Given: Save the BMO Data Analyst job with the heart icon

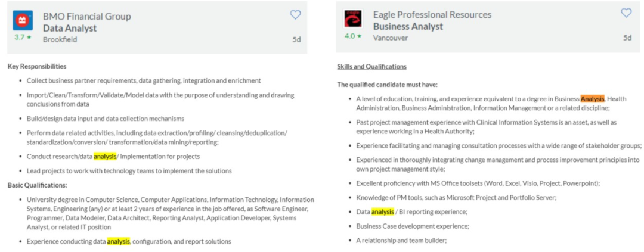Looking at the screenshot, I should (296, 15).
